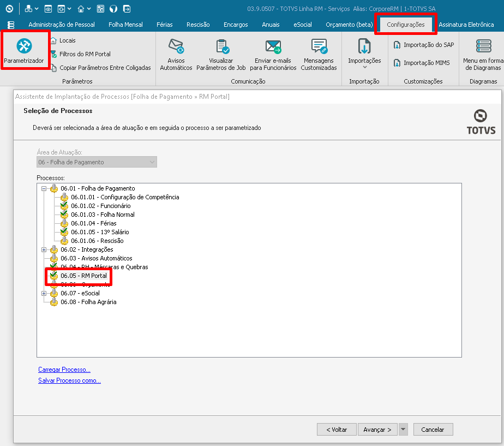Click the exit arrow icon in the quick access bar

click(x=127, y=9)
